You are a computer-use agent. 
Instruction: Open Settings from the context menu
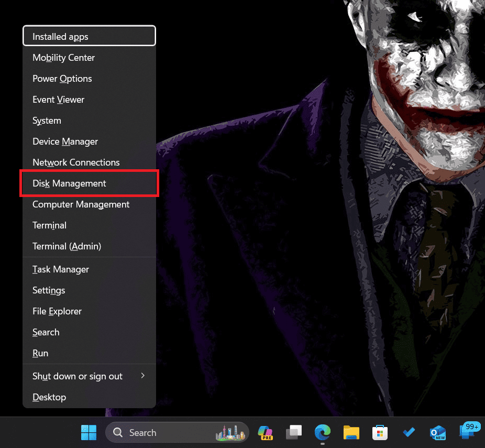pos(48,290)
